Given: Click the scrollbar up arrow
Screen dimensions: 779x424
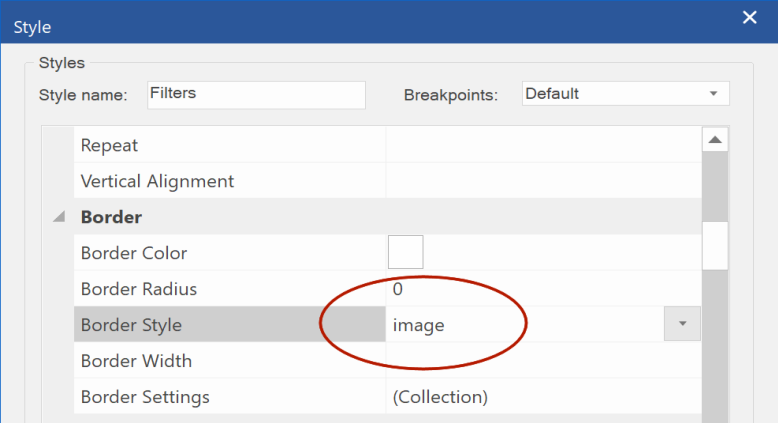Looking at the screenshot, I should [715, 140].
